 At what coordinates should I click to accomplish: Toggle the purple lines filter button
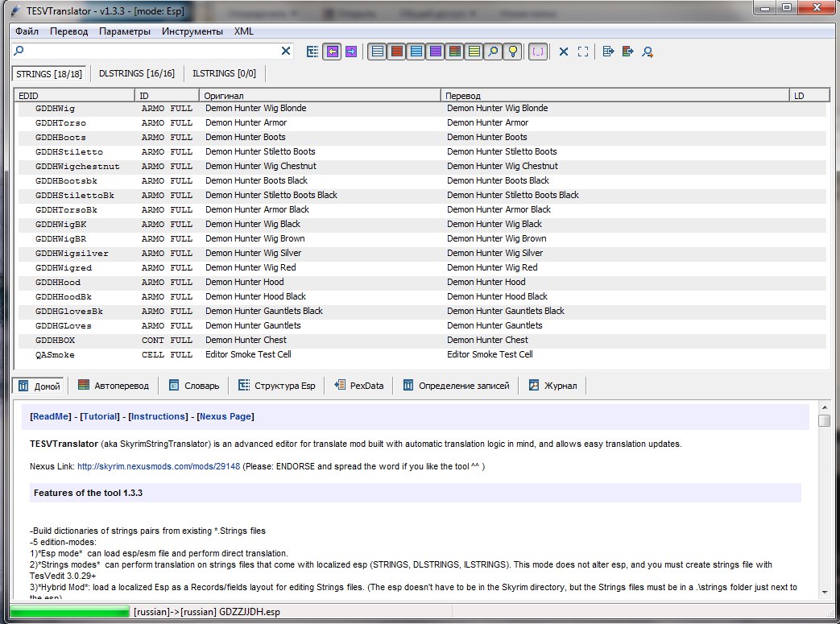[435, 52]
